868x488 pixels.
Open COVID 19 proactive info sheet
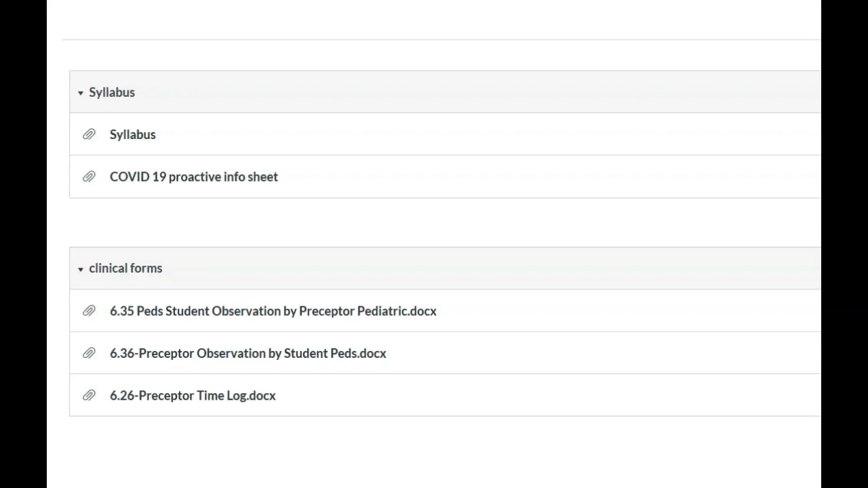click(x=194, y=177)
